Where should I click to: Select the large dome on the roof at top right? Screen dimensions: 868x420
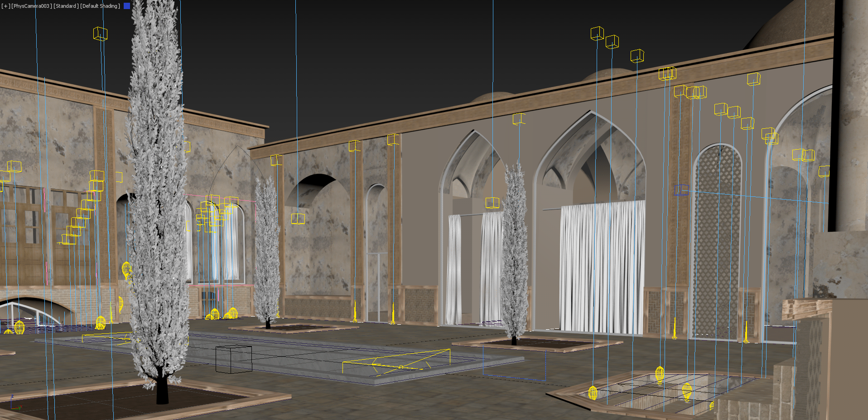[793, 23]
